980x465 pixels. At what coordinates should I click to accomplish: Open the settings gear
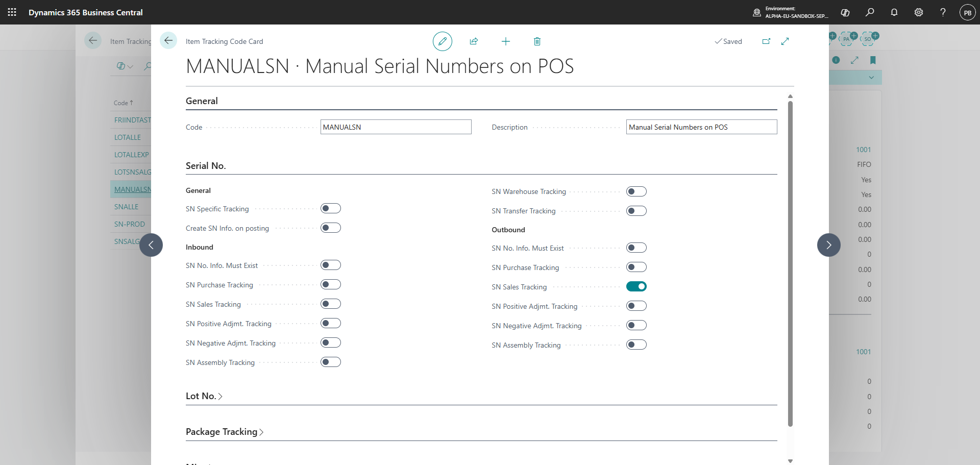click(x=919, y=12)
